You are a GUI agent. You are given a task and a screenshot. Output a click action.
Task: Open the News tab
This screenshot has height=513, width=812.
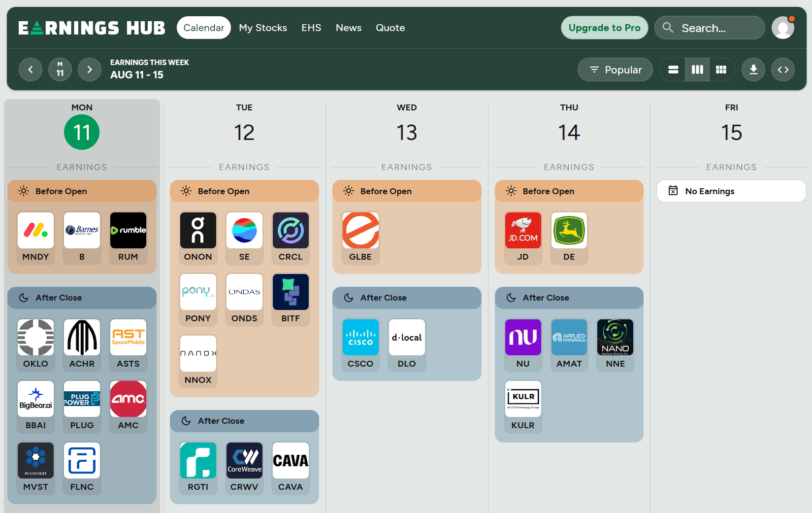click(349, 28)
